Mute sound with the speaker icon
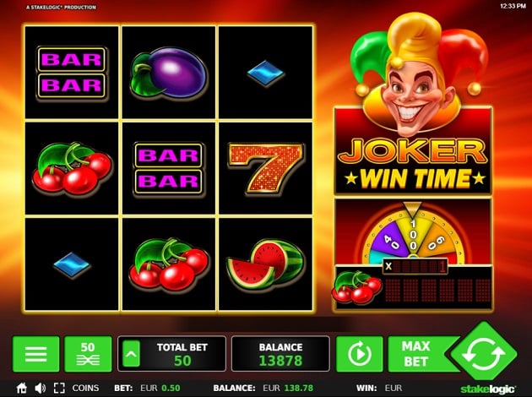 pyautogui.click(x=40, y=388)
